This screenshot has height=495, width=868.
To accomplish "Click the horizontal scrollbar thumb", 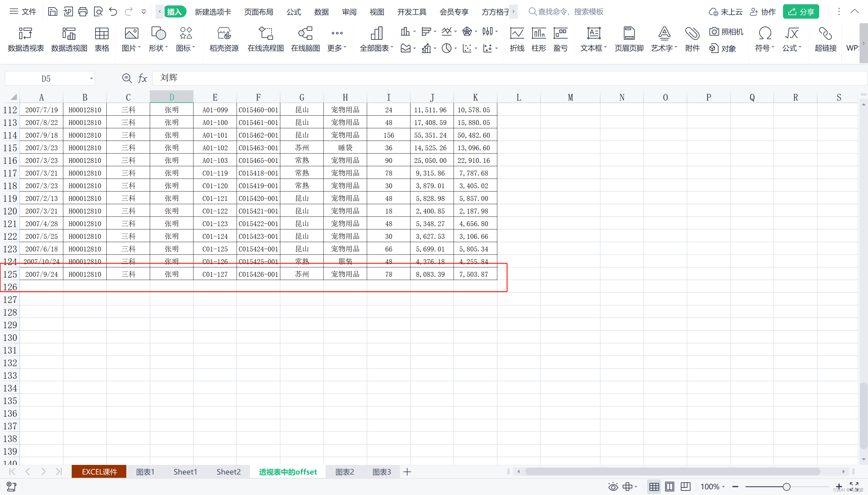I will pos(672,472).
